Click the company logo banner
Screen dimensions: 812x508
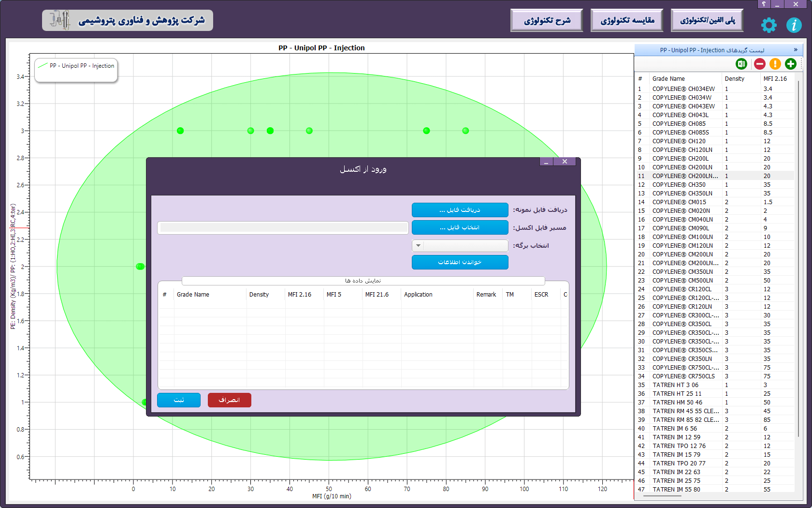[x=128, y=20]
